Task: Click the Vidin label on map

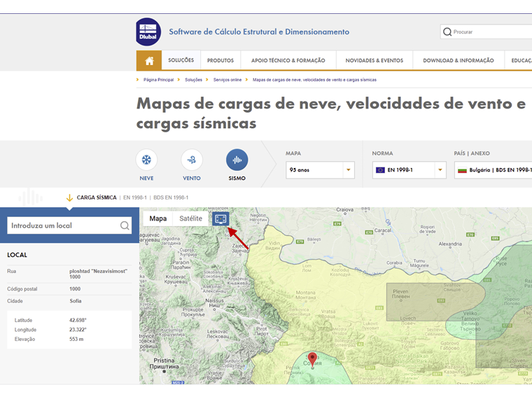Action: (273, 245)
